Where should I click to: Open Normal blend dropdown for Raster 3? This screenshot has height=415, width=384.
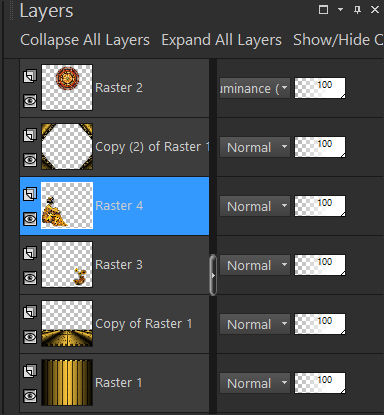(x=255, y=265)
